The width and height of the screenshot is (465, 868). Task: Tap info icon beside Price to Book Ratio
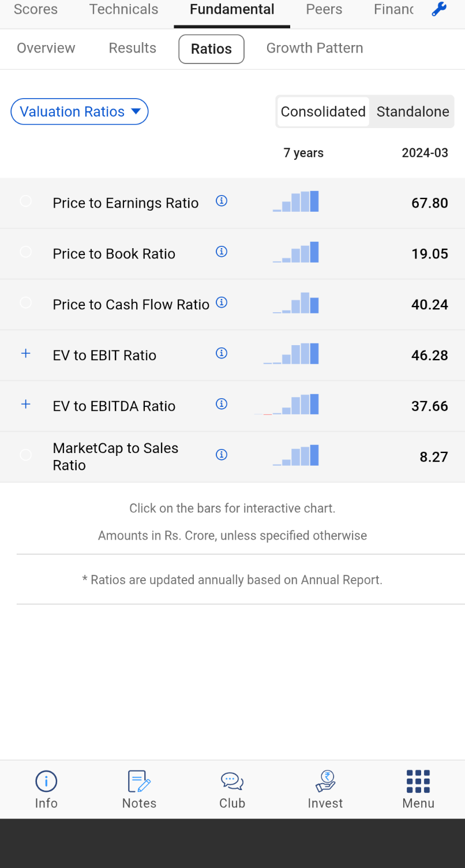coord(222,252)
